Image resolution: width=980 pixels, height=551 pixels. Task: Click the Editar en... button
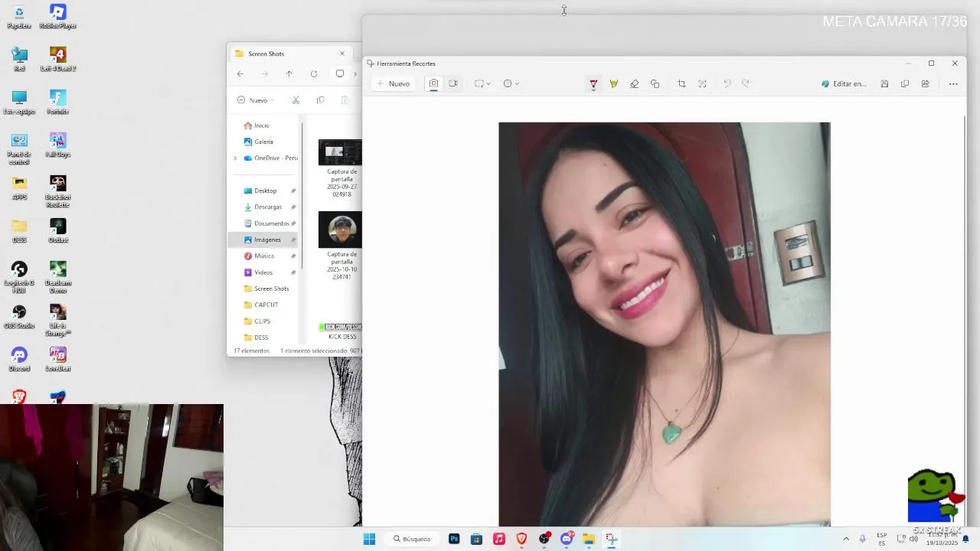click(844, 83)
